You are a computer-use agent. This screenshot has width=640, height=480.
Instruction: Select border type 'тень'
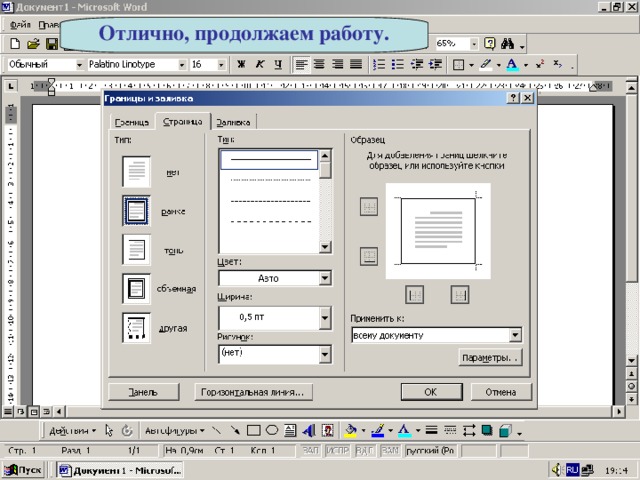pos(136,250)
